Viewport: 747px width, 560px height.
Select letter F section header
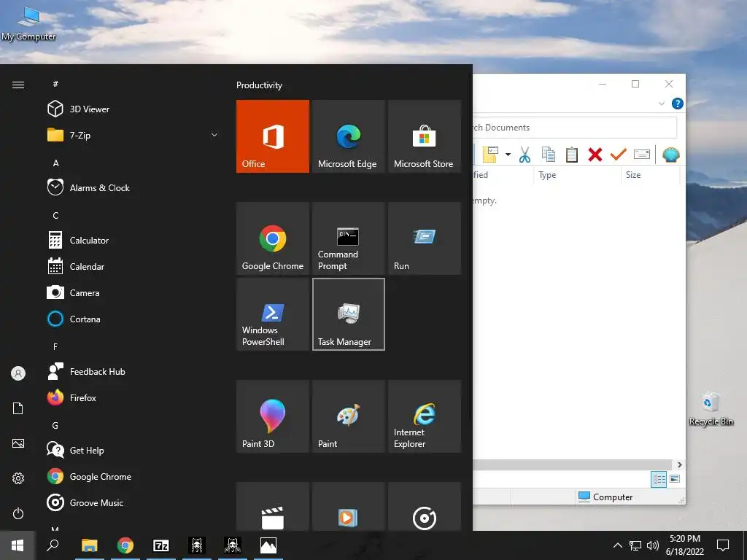click(x=55, y=346)
